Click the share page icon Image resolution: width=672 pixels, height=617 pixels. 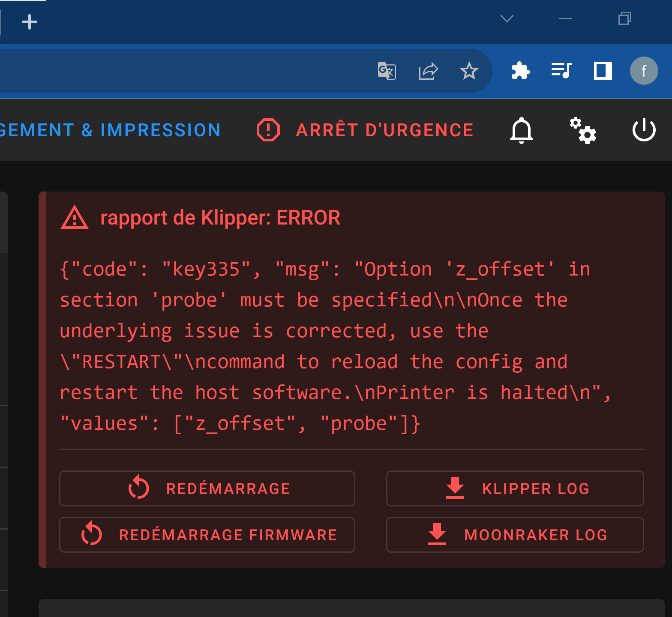click(428, 71)
